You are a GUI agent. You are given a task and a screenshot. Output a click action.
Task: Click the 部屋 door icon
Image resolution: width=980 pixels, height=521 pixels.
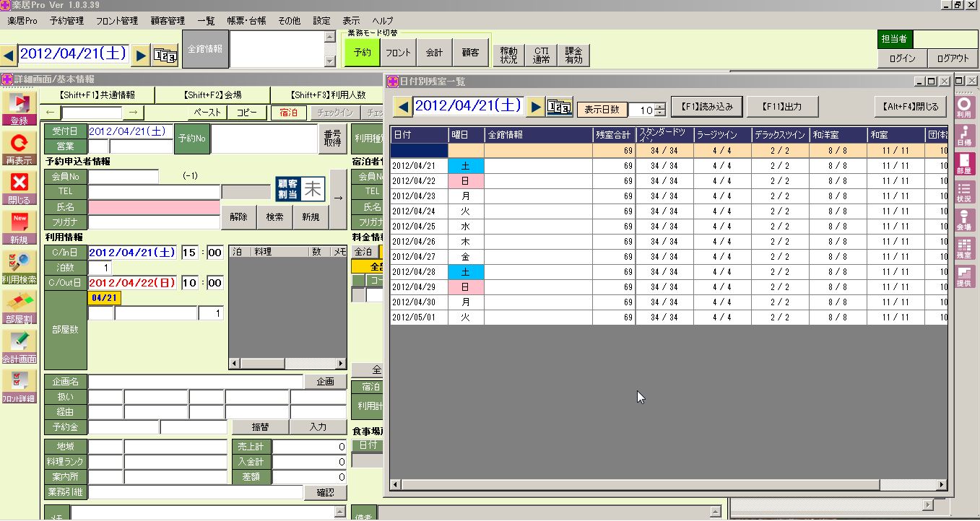(964, 163)
